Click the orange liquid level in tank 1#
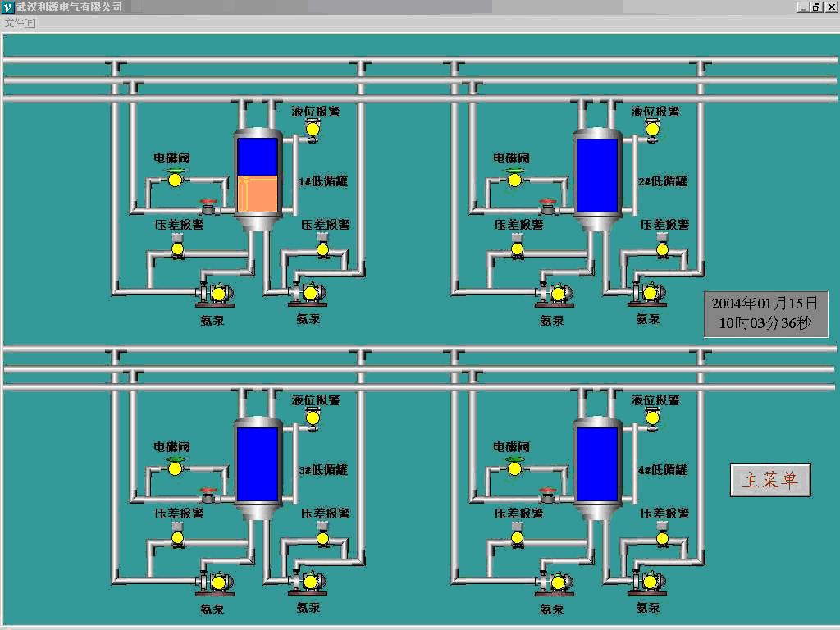 coord(258,194)
